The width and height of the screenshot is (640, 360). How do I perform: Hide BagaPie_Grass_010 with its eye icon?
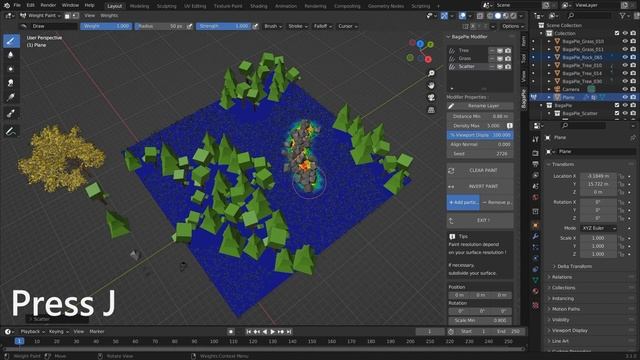[x=625, y=41]
